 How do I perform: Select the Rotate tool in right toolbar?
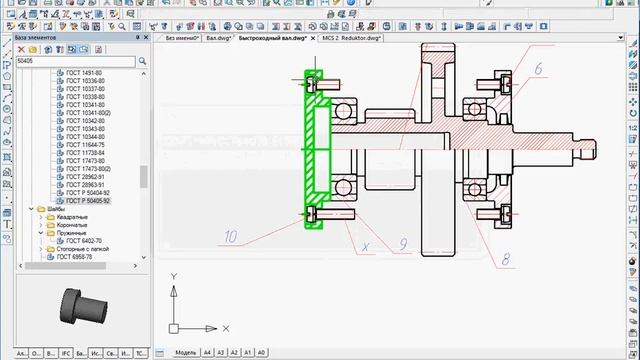point(633,113)
